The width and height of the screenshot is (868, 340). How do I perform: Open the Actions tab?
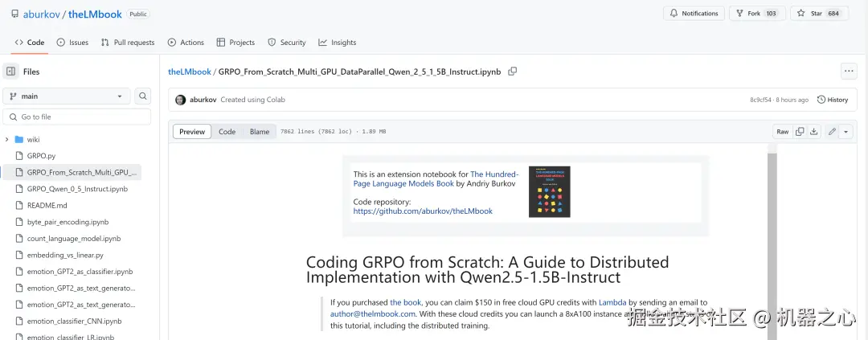[186, 42]
